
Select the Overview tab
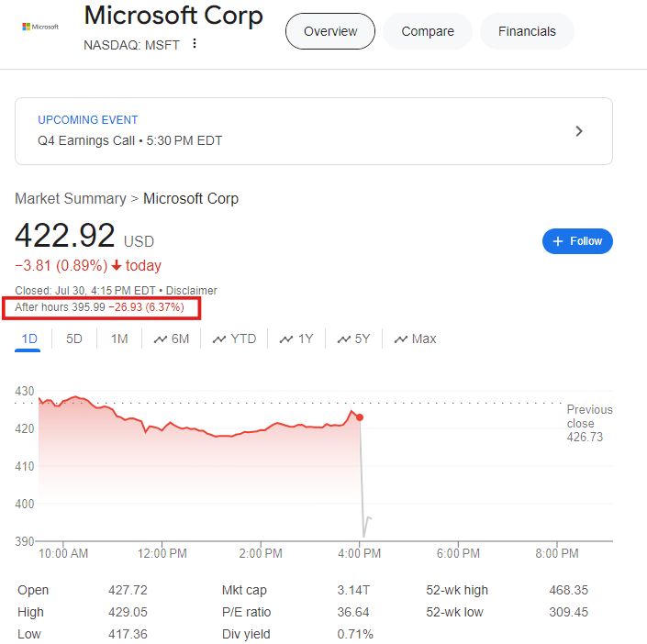click(330, 31)
